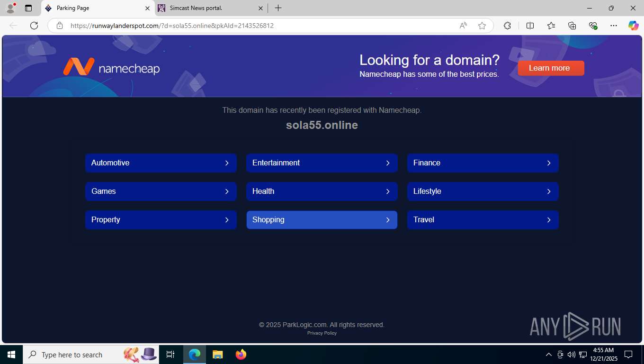
Task: Open Favorites list icon
Action: pos(551,26)
